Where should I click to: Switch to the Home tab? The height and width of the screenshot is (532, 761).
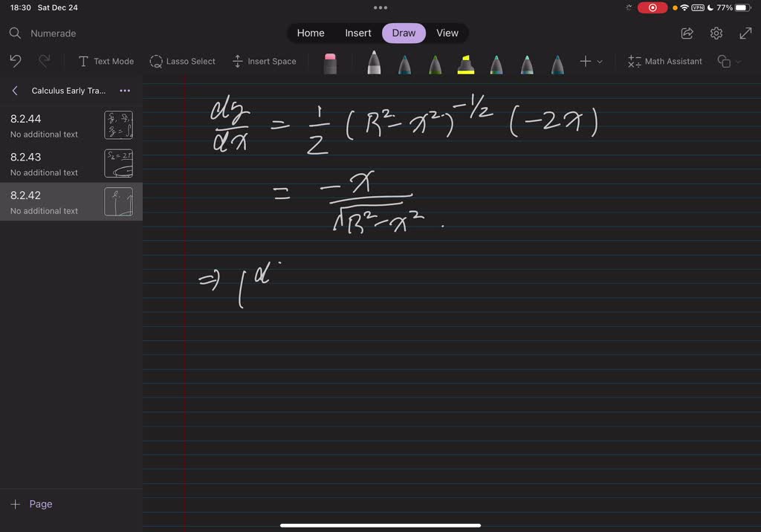pos(311,33)
